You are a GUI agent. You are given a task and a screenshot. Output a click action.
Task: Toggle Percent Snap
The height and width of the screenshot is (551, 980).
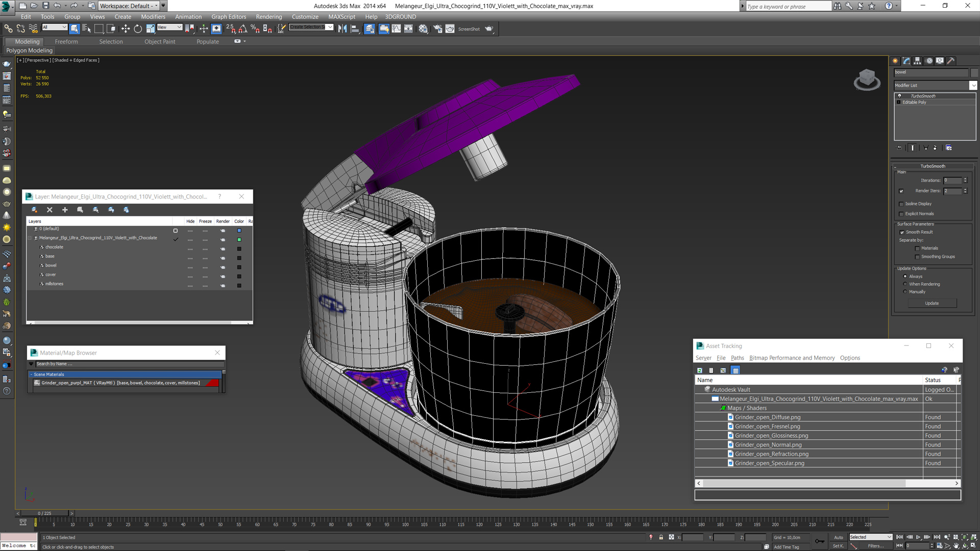pos(255,29)
